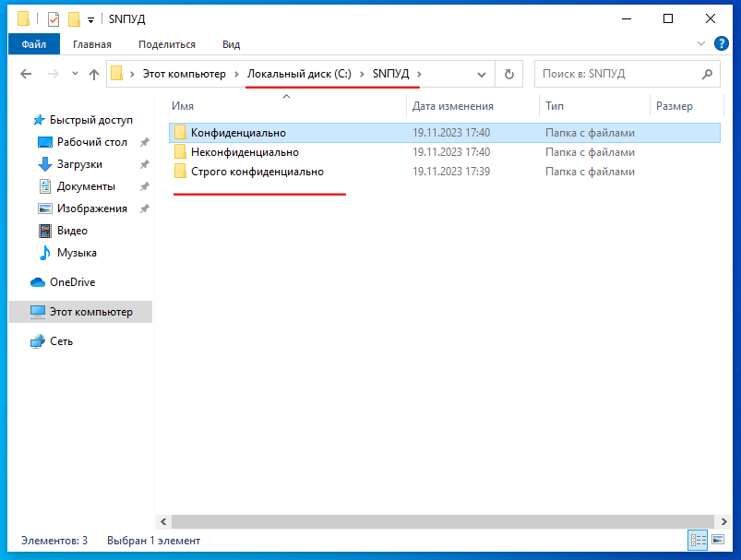Go back with the left arrow
Image resolution: width=741 pixels, height=560 pixels.
[x=26, y=74]
